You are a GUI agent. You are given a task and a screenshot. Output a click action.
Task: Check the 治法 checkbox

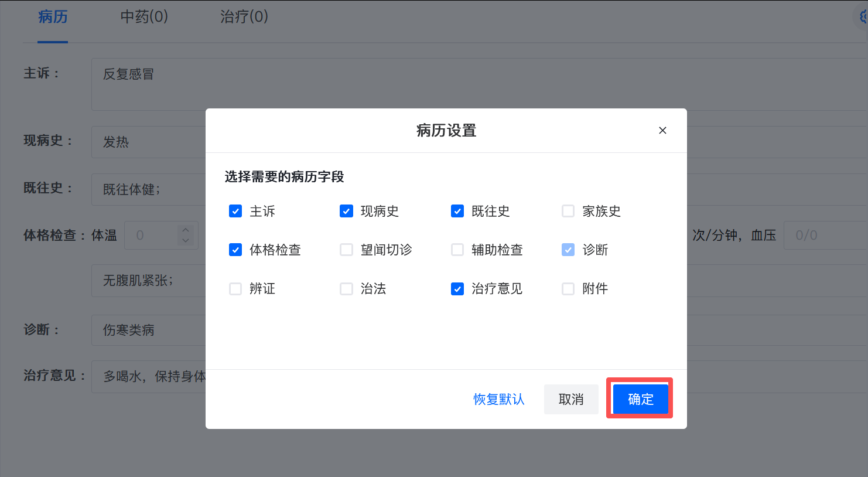coord(346,288)
